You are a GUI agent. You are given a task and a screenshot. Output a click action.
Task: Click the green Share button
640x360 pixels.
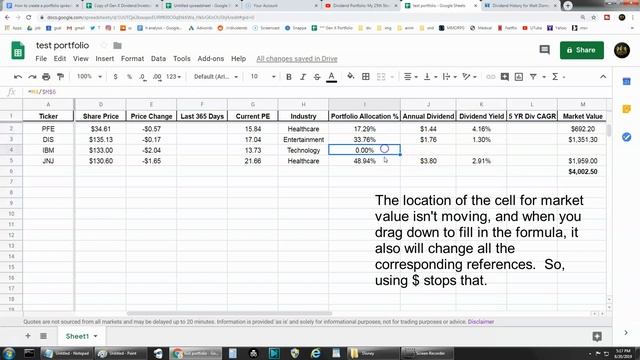pos(582,50)
